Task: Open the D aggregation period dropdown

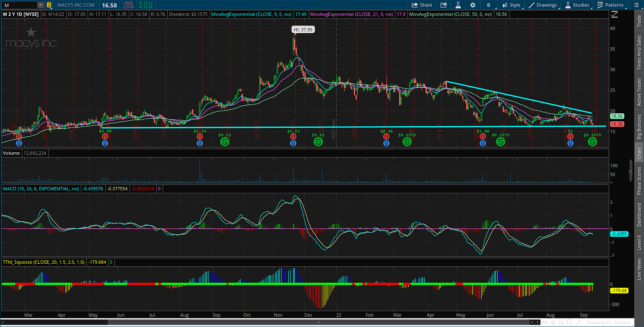Action: (x=489, y=5)
